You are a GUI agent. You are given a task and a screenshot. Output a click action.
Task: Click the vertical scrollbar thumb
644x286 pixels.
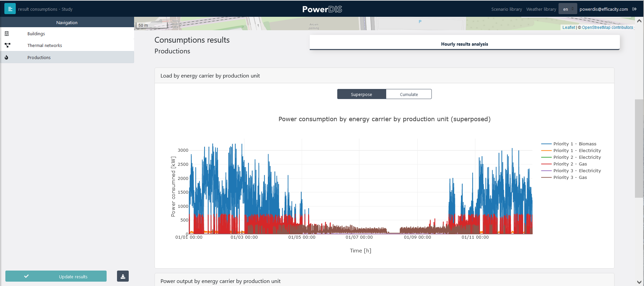point(639,148)
